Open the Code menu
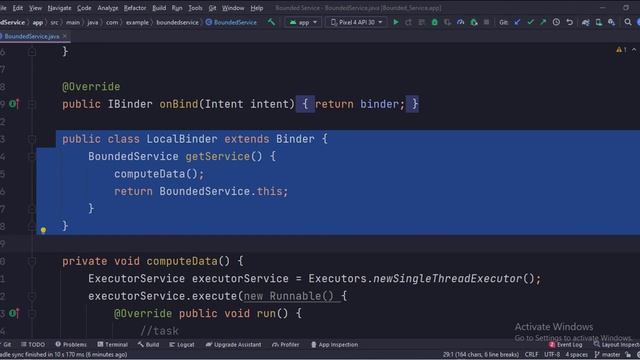This screenshot has height=360, width=640. pos(84,8)
